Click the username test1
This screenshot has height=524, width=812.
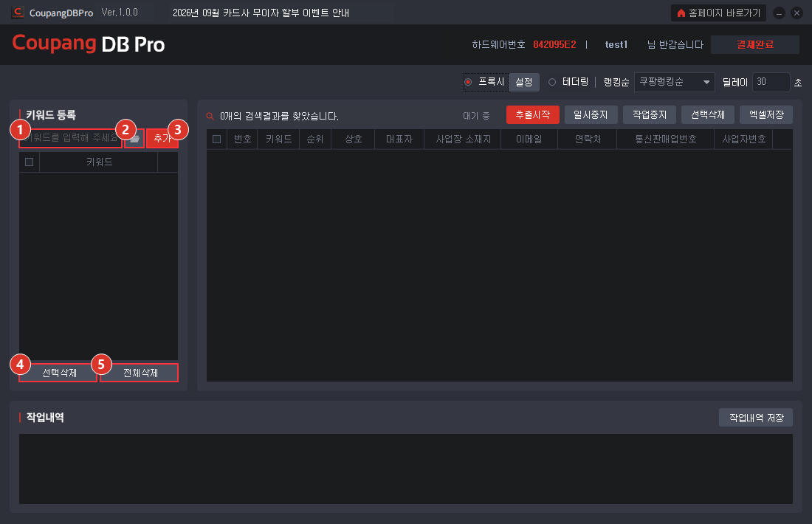click(x=616, y=44)
